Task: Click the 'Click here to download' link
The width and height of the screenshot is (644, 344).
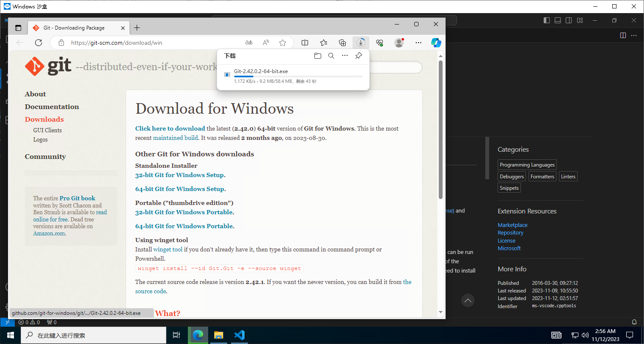Action: coord(170,128)
